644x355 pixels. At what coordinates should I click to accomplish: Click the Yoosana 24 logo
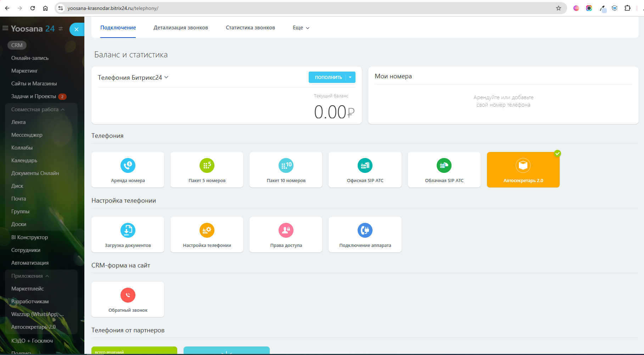coord(33,29)
